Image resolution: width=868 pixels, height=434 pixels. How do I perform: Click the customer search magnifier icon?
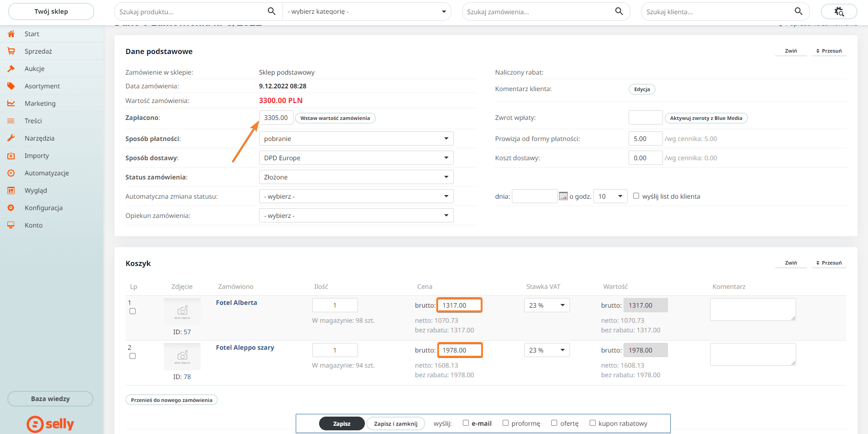pyautogui.click(x=798, y=11)
